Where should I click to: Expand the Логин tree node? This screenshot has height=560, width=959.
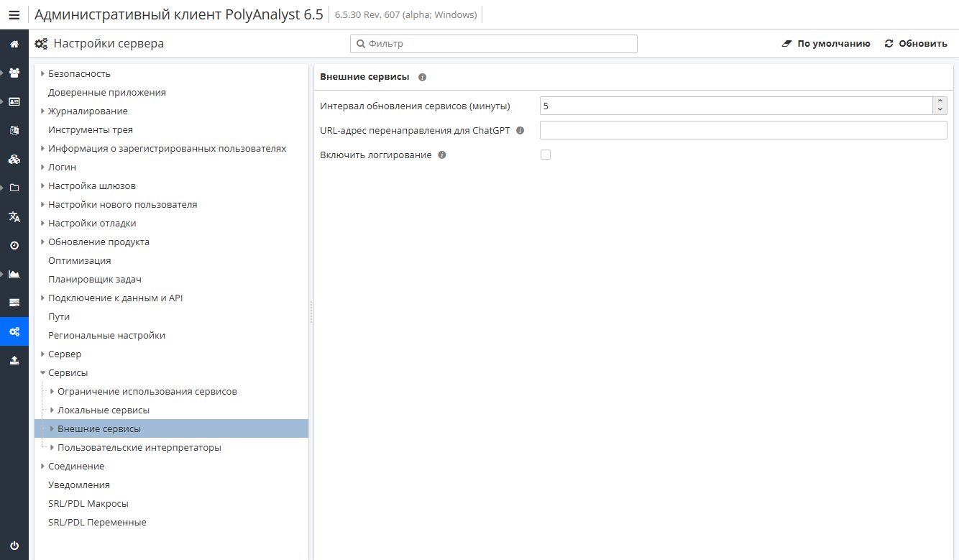pyautogui.click(x=43, y=167)
